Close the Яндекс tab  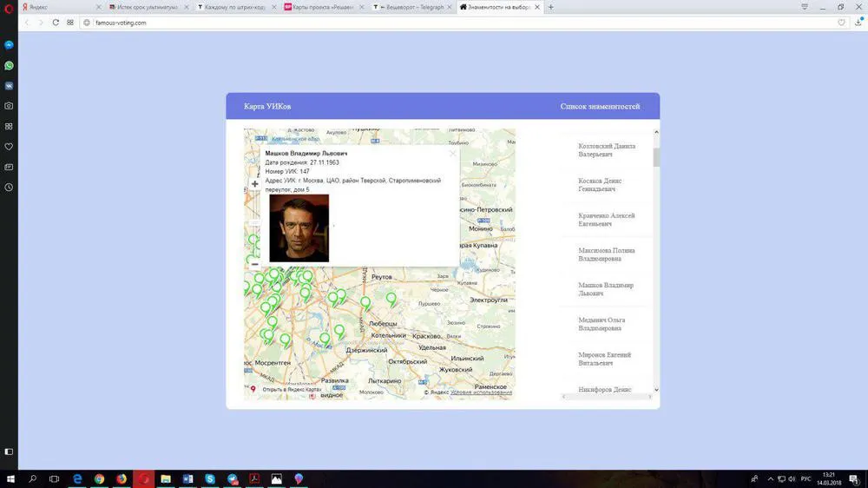point(99,7)
